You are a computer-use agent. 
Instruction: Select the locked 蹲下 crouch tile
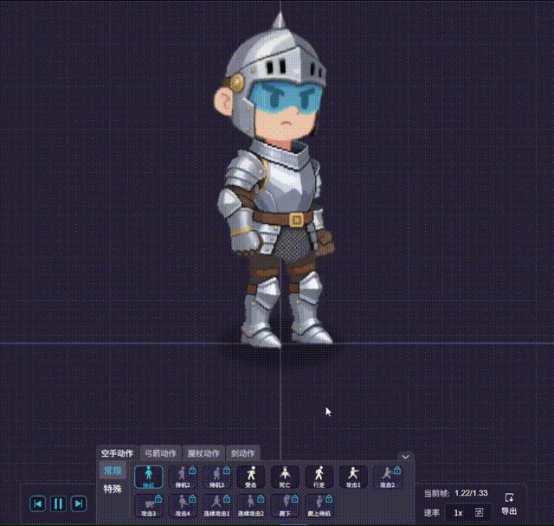(x=285, y=506)
